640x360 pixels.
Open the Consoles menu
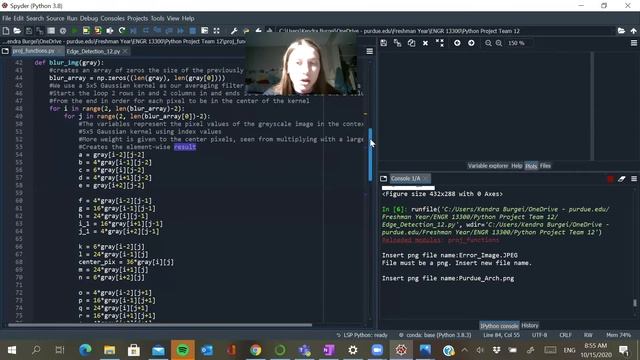112,18
